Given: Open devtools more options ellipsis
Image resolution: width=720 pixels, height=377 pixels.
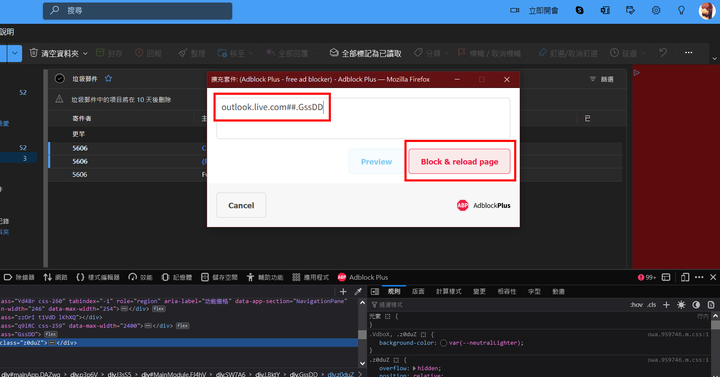Looking at the screenshot, I should point(699,277).
